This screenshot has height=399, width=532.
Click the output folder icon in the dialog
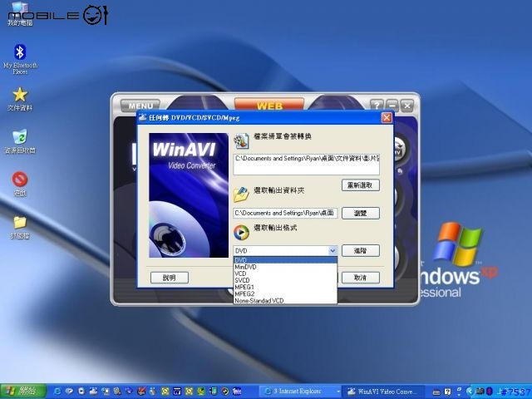(241, 194)
